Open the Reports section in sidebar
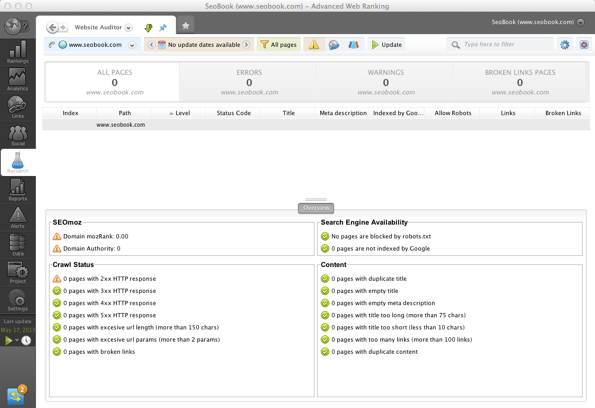Viewport: 595px width, 408px height. [x=18, y=190]
